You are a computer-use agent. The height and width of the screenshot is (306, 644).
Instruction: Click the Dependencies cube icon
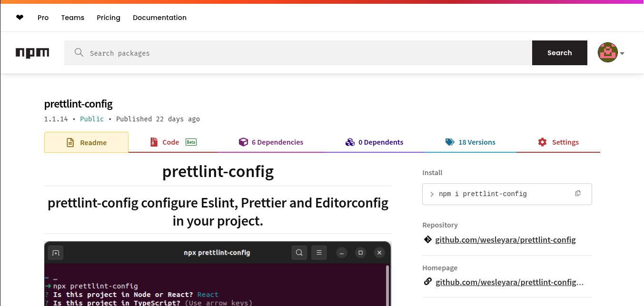tap(243, 142)
